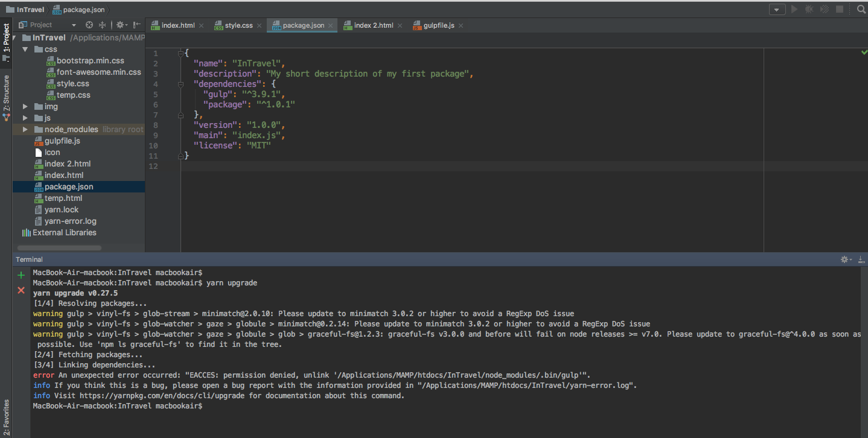Click the Run button in top toolbar

[x=794, y=9]
